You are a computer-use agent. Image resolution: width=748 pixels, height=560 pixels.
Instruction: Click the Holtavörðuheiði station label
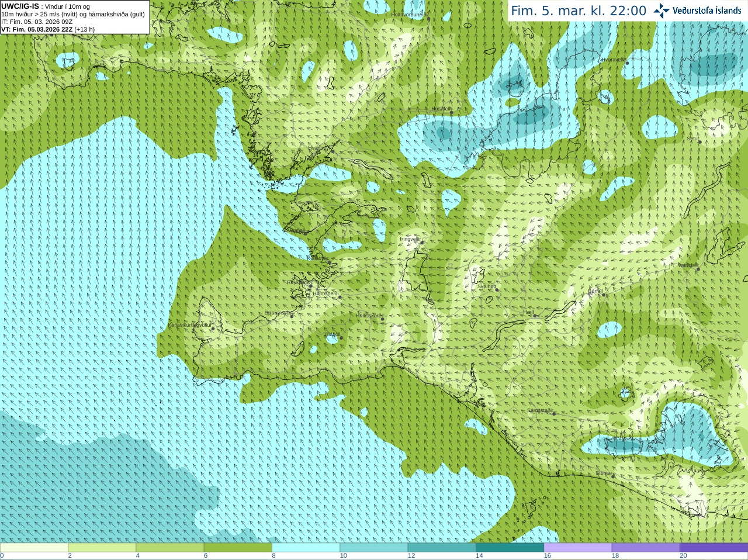pyautogui.click(x=410, y=15)
